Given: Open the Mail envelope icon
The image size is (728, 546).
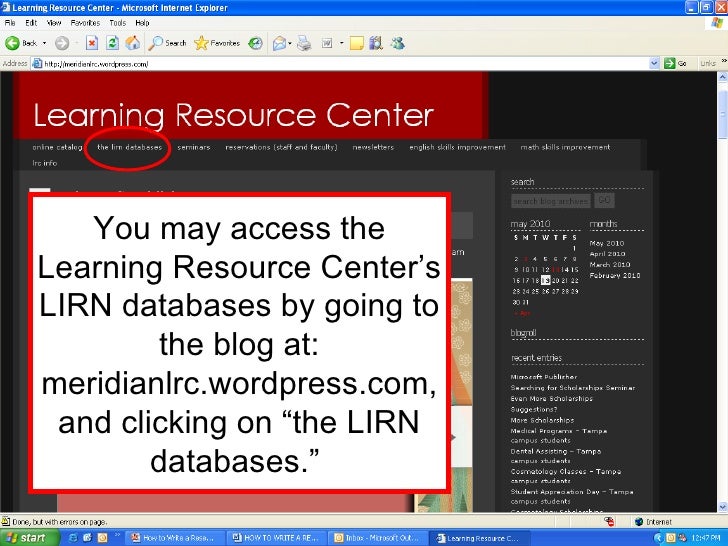Looking at the screenshot, I should [279, 43].
